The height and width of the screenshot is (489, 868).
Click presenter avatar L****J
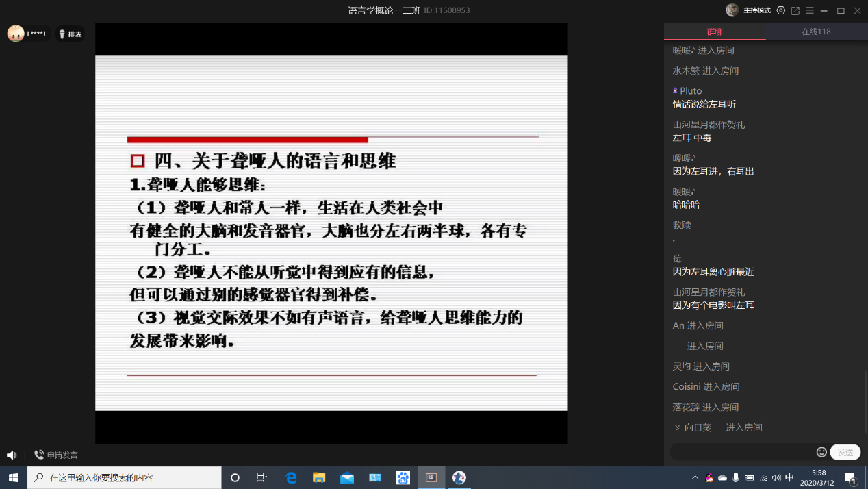(16, 34)
